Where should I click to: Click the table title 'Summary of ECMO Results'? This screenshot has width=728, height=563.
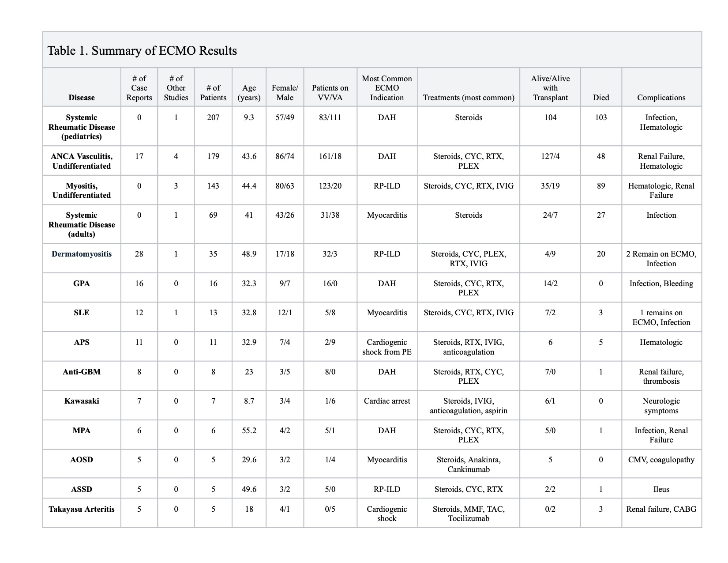click(x=142, y=51)
